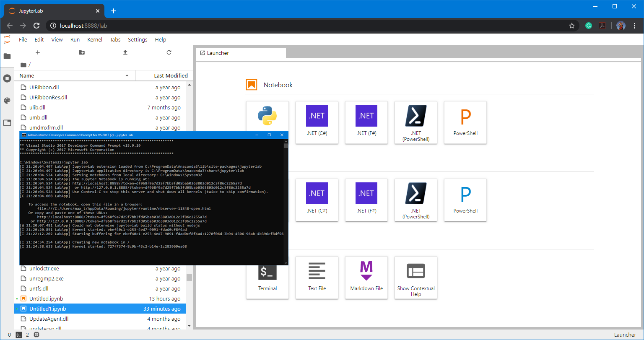644x340 pixels.
Task: Click the Launcher label in status bar
Action: click(x=625, y=335)
